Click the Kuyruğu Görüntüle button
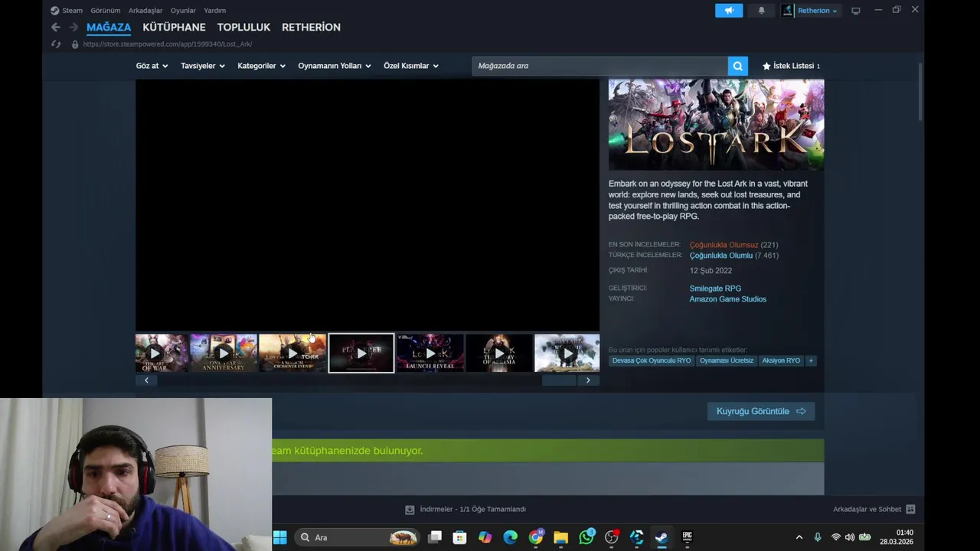The image size is (980, 551). (761, 411)
